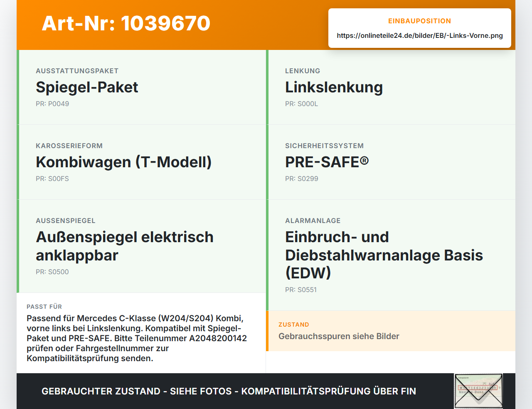Click the PR: S0551 code
This screenshot has width=532, height=409.
pos(301,290)
